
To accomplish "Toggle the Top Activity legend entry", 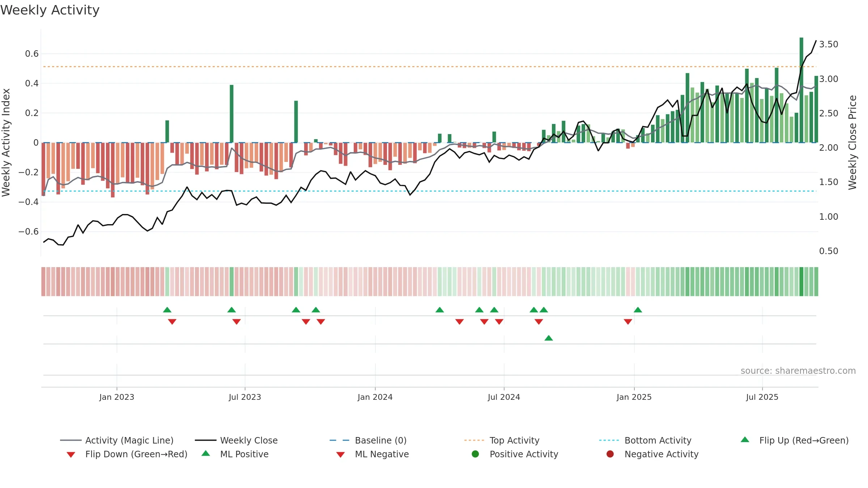I will click(502, 440).
